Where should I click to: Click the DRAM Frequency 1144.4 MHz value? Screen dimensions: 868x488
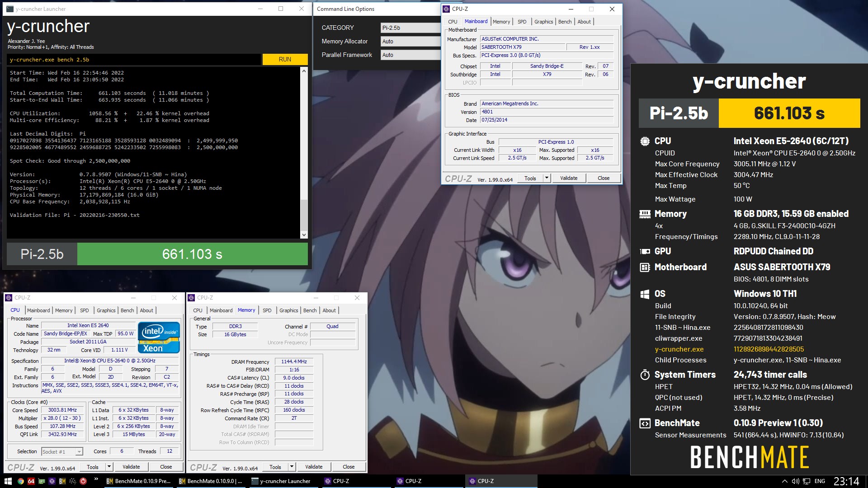(294, 361)
